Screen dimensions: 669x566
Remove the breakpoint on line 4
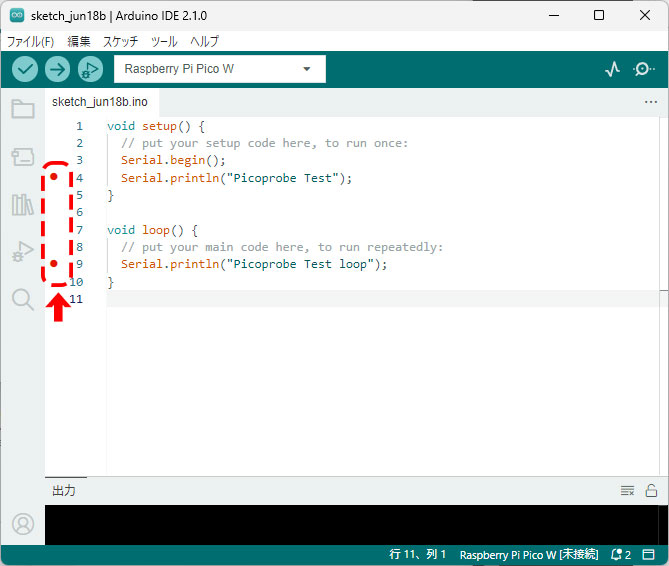pyautogui.click(x=54, y=177)
